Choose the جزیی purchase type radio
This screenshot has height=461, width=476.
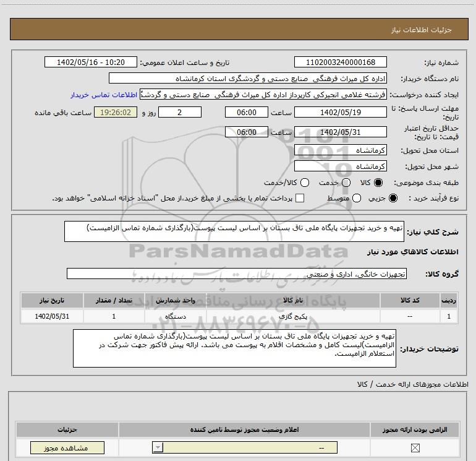[393, 198]
